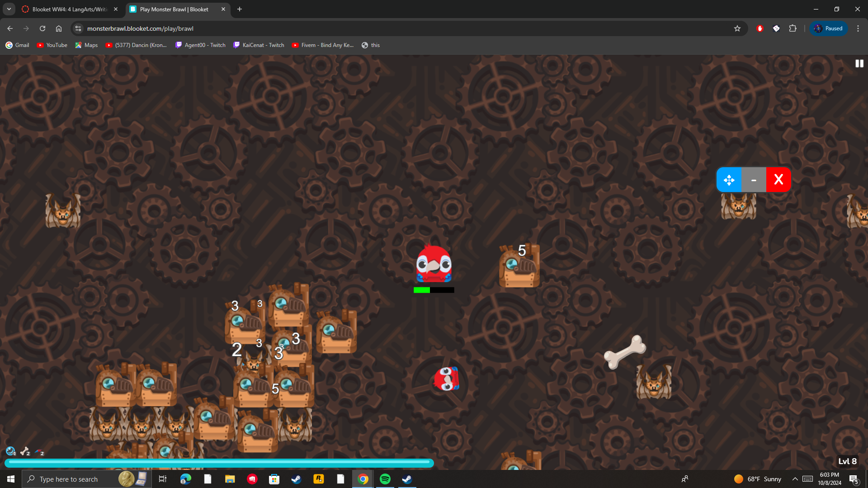
Task: Expand the tab search dropdown arrow
Action: [x=9, y=9]
